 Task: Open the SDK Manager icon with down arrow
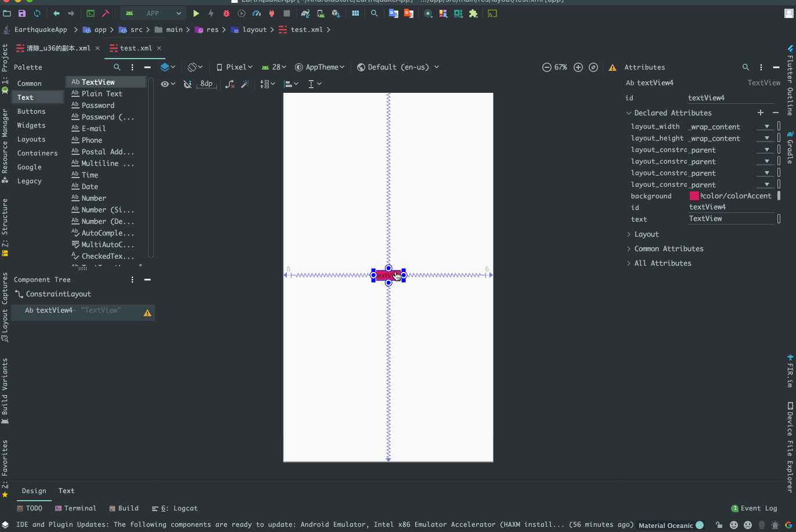pyautogui.click(x=336, y=13)
